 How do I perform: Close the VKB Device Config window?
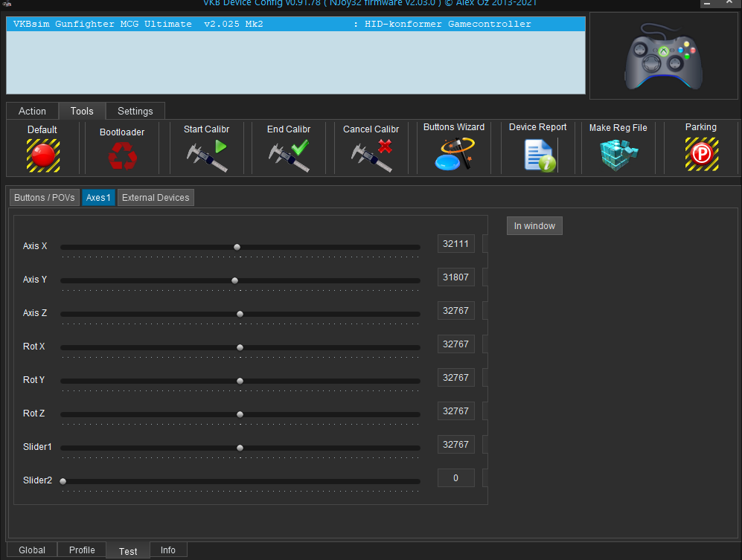(729, 3)
